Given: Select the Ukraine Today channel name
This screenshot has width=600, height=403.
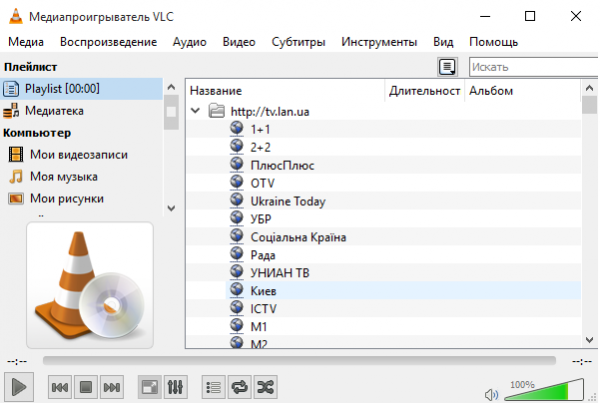Looking at the screenshot, I should click(x=288, y=201).
